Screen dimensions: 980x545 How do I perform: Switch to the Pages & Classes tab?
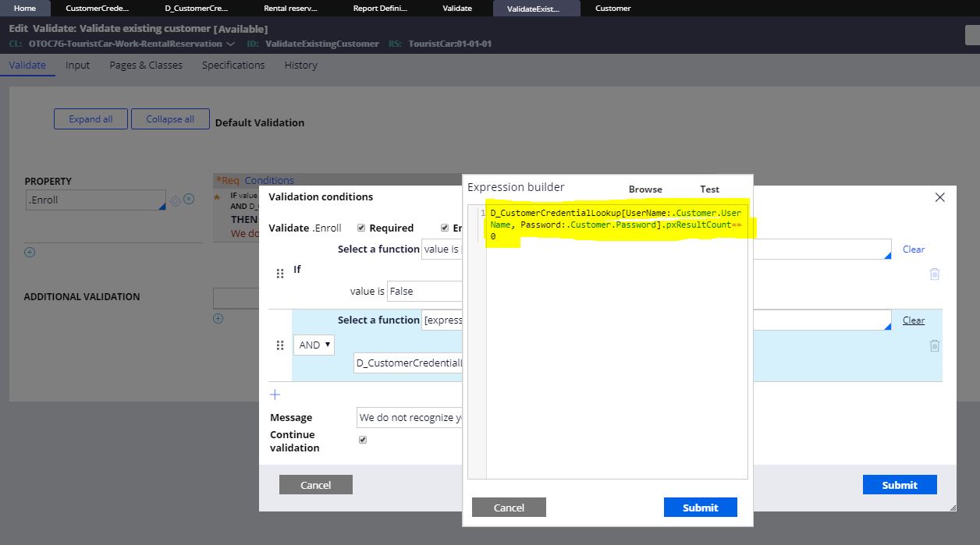click(x=146, y=65)
